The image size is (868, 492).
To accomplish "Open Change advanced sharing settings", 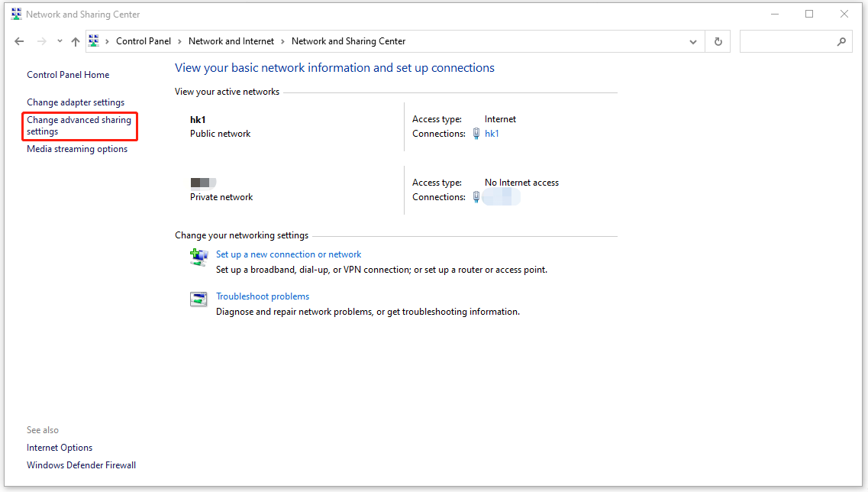I will (x=79, y=125).
